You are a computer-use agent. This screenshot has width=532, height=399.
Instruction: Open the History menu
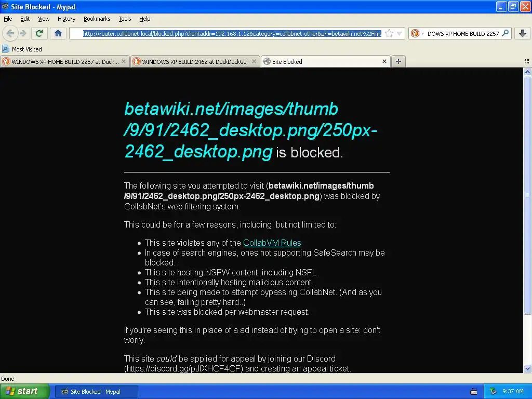point(66,19)
